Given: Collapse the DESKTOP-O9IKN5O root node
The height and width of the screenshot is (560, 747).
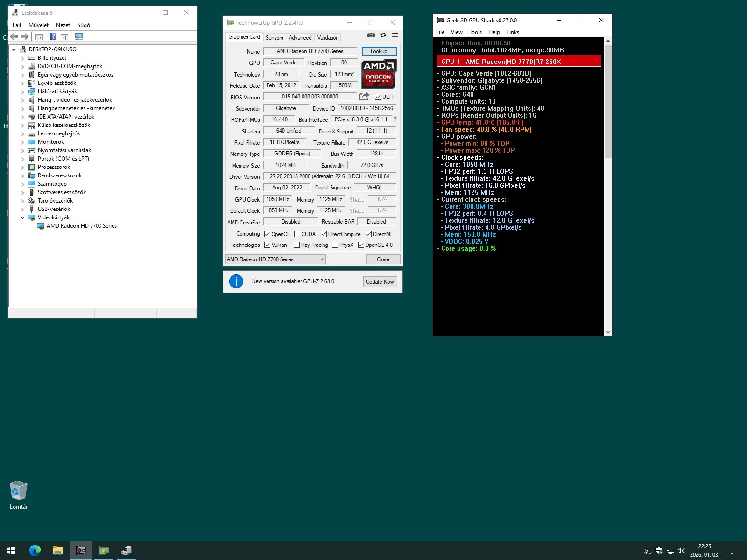Looking at the screenshot, I should 14,49.
